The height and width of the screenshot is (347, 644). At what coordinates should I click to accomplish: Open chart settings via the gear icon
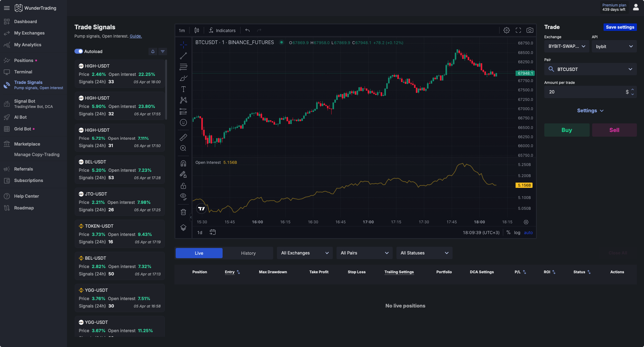pos(506,30)
